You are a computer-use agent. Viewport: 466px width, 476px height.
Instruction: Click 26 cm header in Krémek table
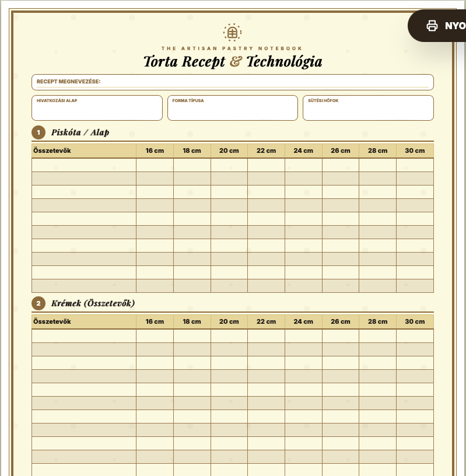[341, 321]
